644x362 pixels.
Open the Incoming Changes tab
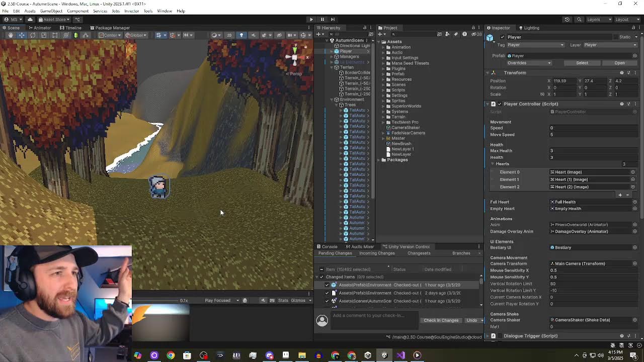(377, 253)
